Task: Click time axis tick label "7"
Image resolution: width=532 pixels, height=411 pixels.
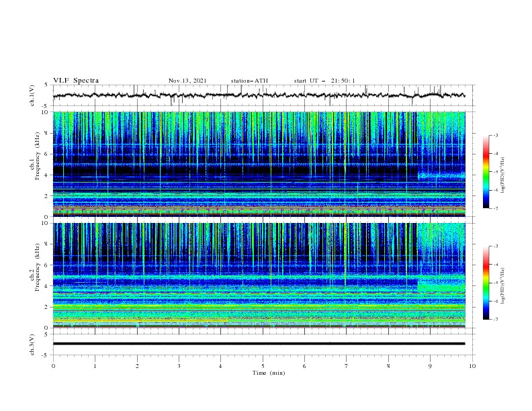Action: tap(347, 366)
